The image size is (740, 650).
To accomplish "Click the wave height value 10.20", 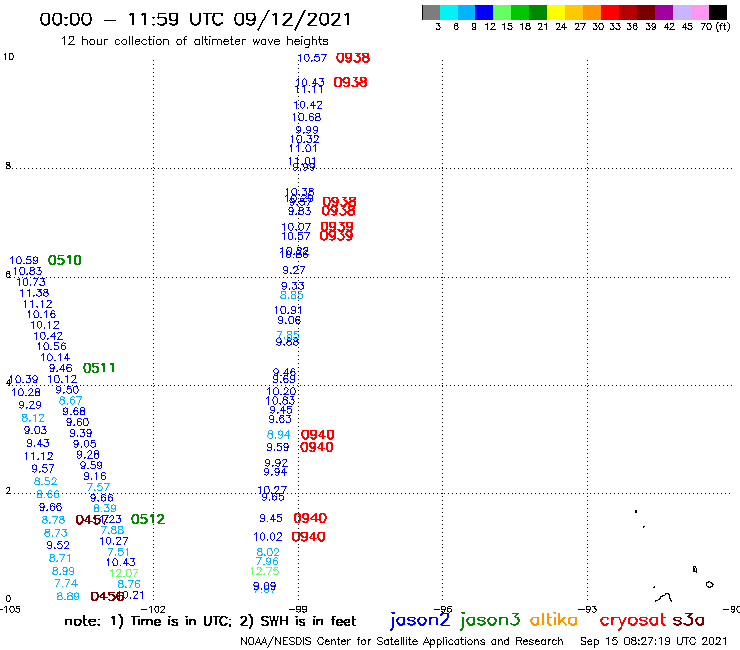I will coord(281,391).
